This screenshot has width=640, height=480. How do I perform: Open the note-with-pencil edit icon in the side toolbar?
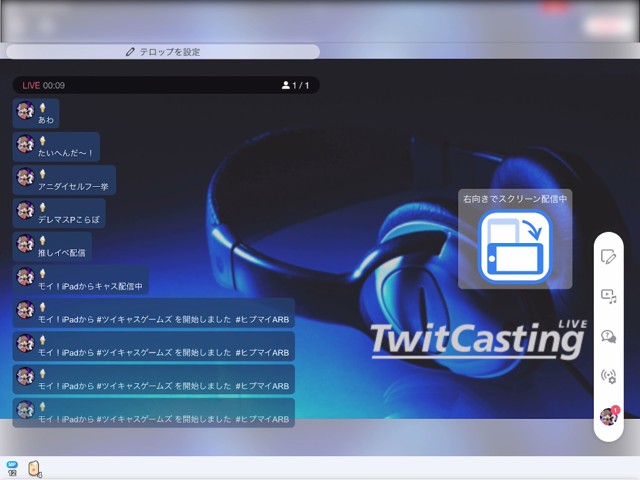(x=608, y=257)
